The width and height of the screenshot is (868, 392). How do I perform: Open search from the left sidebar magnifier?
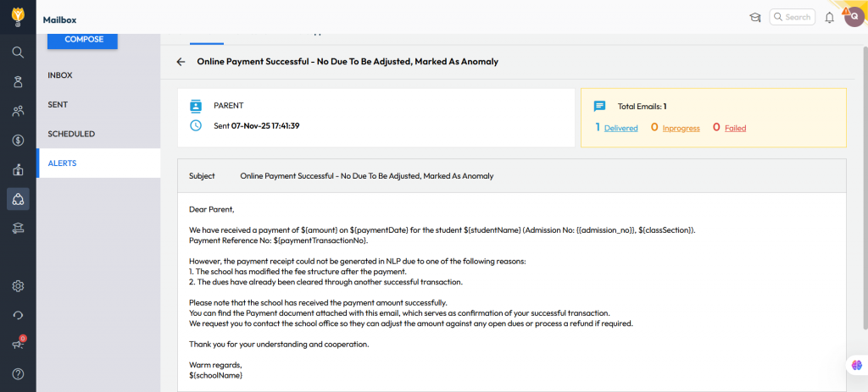pyautogui.click(x=18, y=52)
